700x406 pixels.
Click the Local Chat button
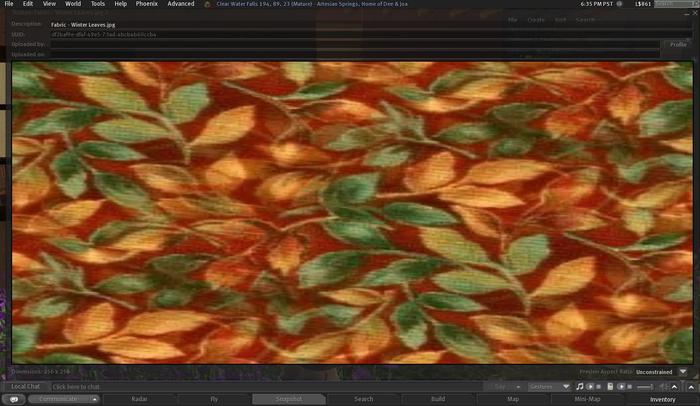point(25,386)
